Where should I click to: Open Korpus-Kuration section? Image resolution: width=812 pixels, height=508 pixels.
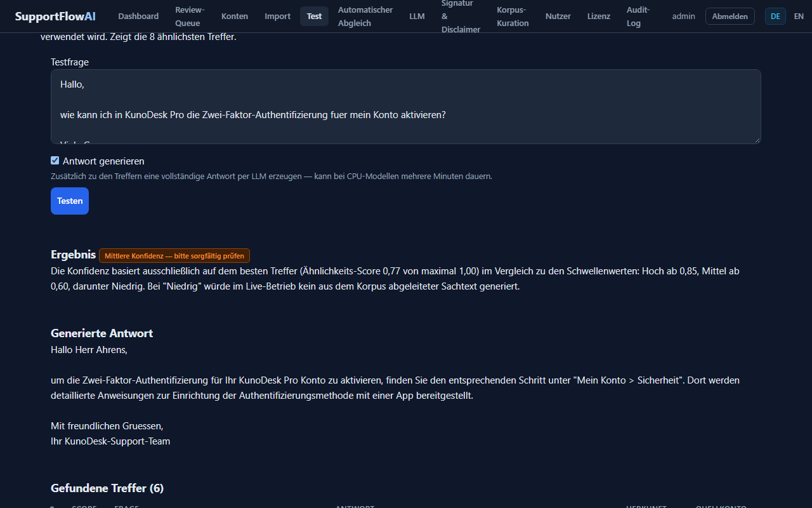pyautogui.click(x=513, y=17)
